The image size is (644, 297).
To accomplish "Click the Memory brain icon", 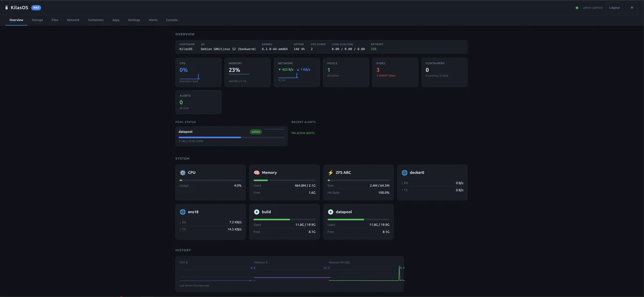I will point(257,172).
